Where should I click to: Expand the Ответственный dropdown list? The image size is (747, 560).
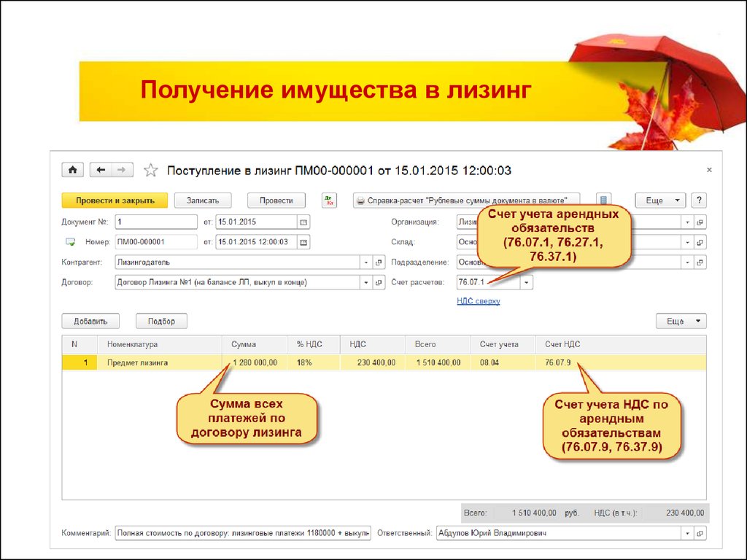tap(687, 533)
